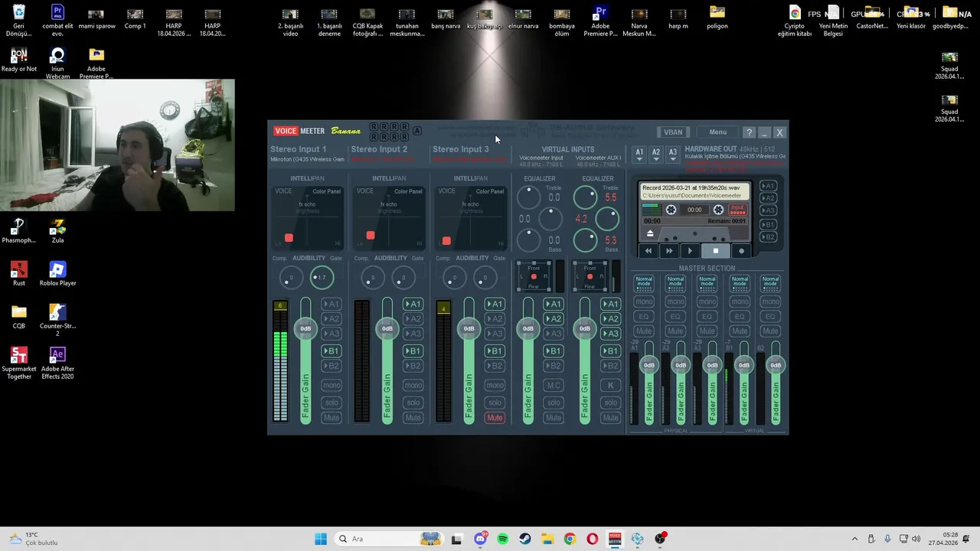Open Steam from the taskbar
The width and height of the screenshot is (980, 551).
pyautogui.click(x=524, y=539)
